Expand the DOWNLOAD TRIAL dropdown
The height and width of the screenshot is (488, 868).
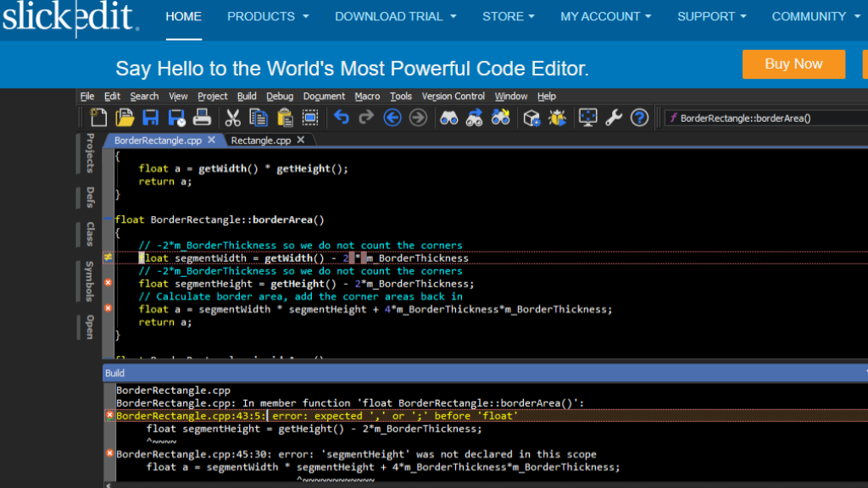(396, 17)
